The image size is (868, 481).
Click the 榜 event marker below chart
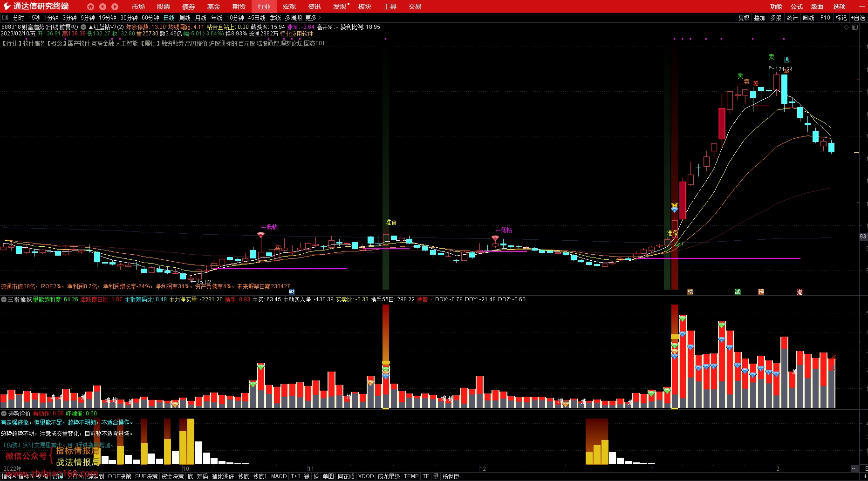pyautogui.click(x=690, y=292)
